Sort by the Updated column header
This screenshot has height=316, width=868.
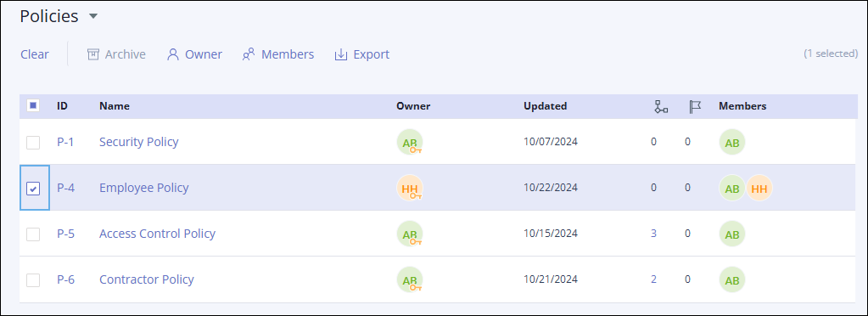(x=546, y=106)
